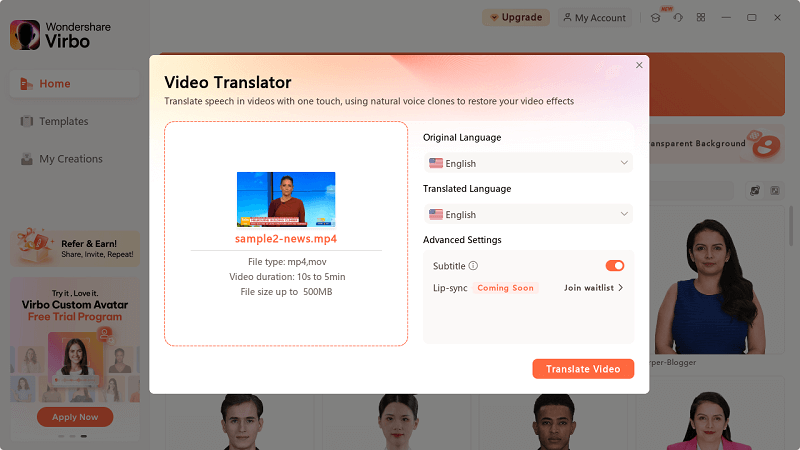Click the US flag in Original Language
Viewport: 800px width, 450px height.
[x=436, y=163]
